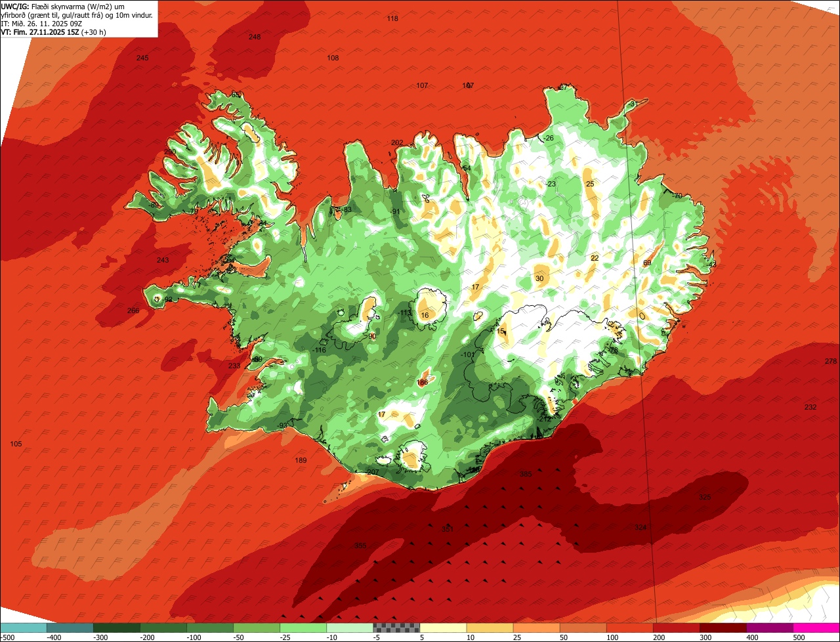Click the dark green swatch between -300 and -200
This screenshot has height=642, width=840.
click(117, 628)
